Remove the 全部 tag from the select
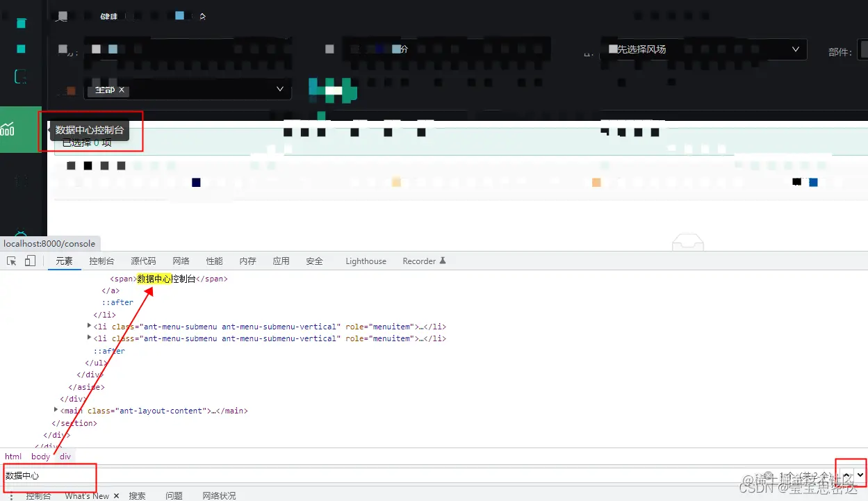Viewport: 868px width, 501px height. click(122, 90)
